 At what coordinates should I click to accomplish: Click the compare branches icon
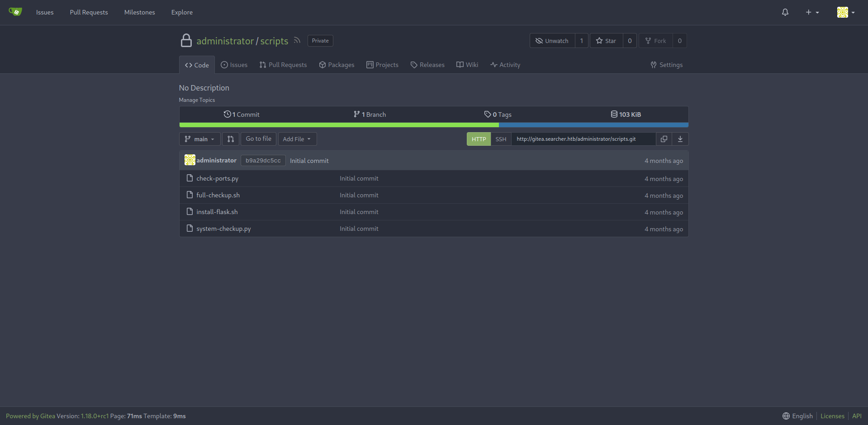tap(231, 139)
